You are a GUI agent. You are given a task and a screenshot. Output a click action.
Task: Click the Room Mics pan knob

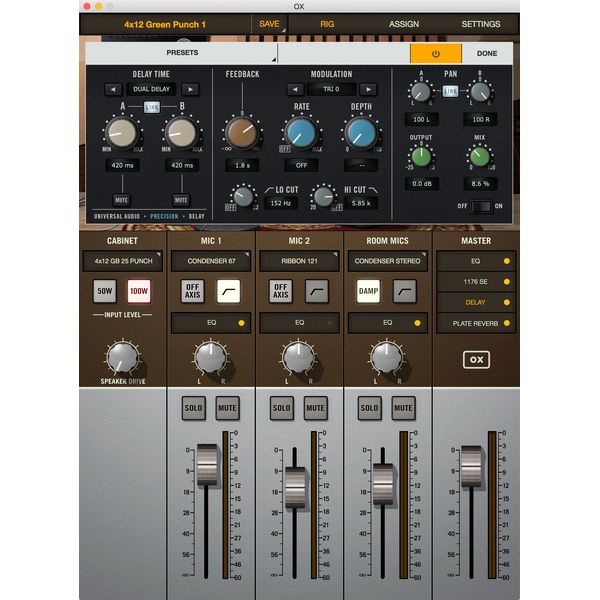[386, 357]
